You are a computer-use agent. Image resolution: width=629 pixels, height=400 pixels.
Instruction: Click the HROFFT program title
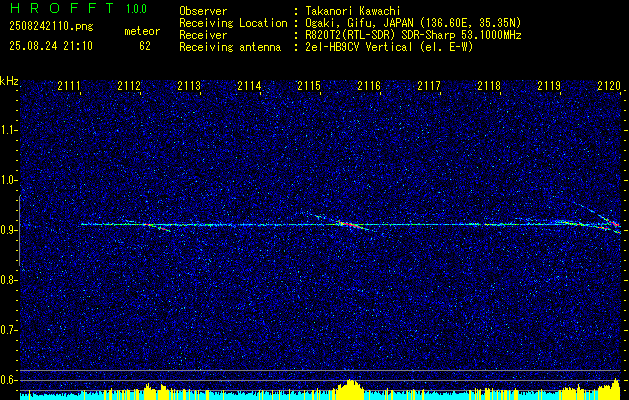62,8
